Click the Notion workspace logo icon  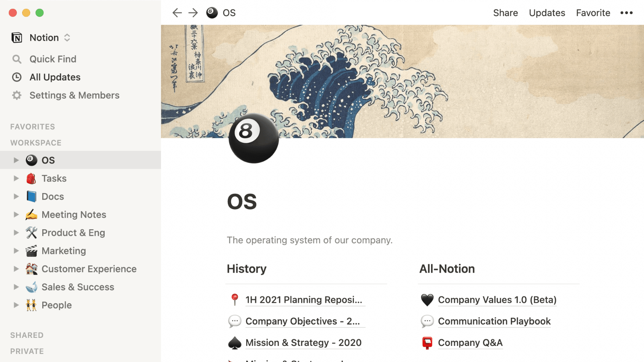[x=17, y=38]
